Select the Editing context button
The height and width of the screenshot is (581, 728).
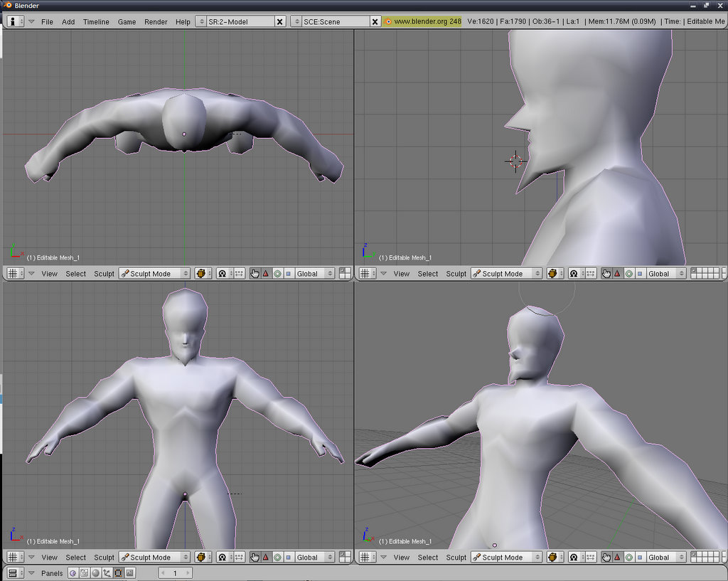[118, 572]
